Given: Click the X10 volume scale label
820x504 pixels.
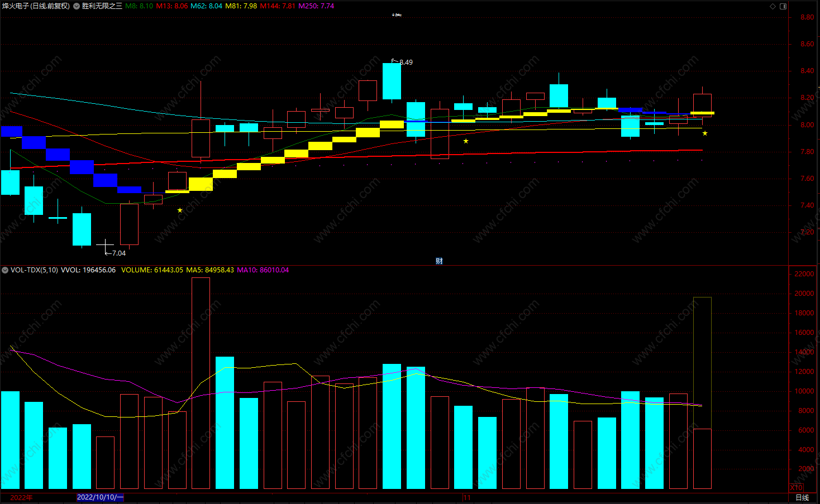Looking at the screenshot, I should 796,488.
